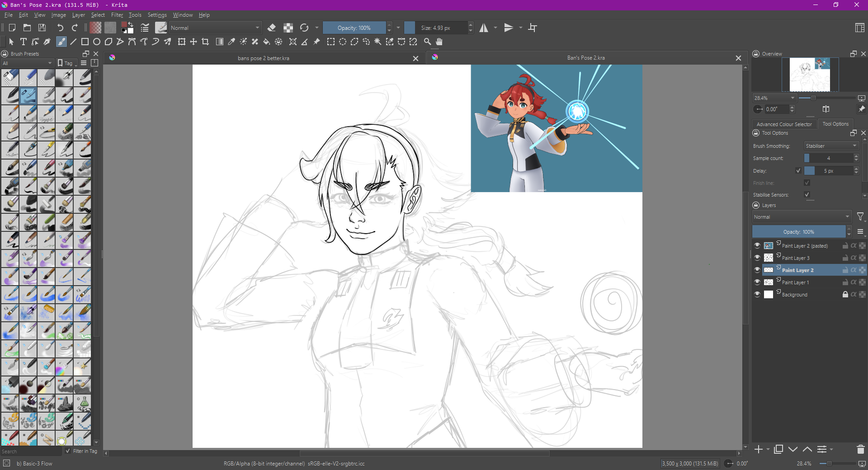Click the Undo arrow in the toolbar
The height and width of the screenshot is (470, 868).
click(60, 28)
